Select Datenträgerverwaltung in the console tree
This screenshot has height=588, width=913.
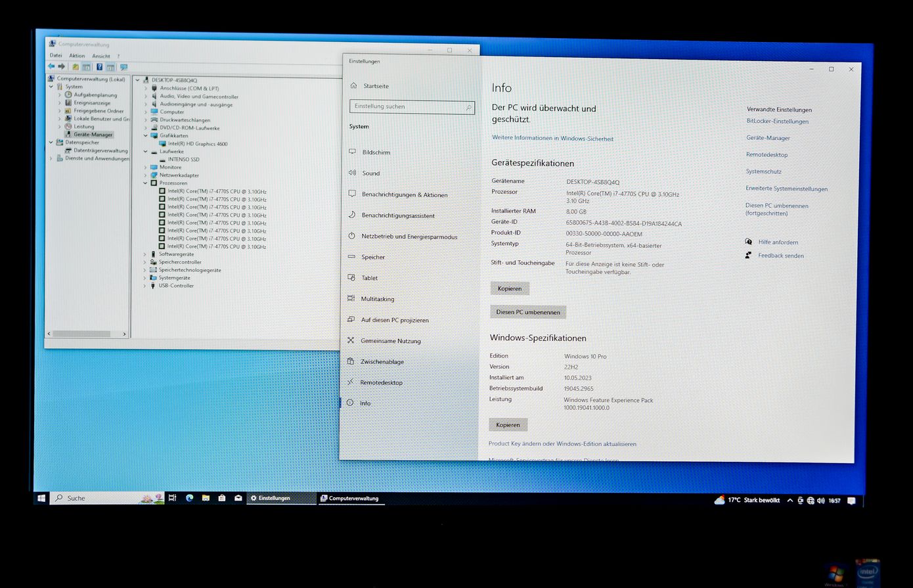[100, 150]
